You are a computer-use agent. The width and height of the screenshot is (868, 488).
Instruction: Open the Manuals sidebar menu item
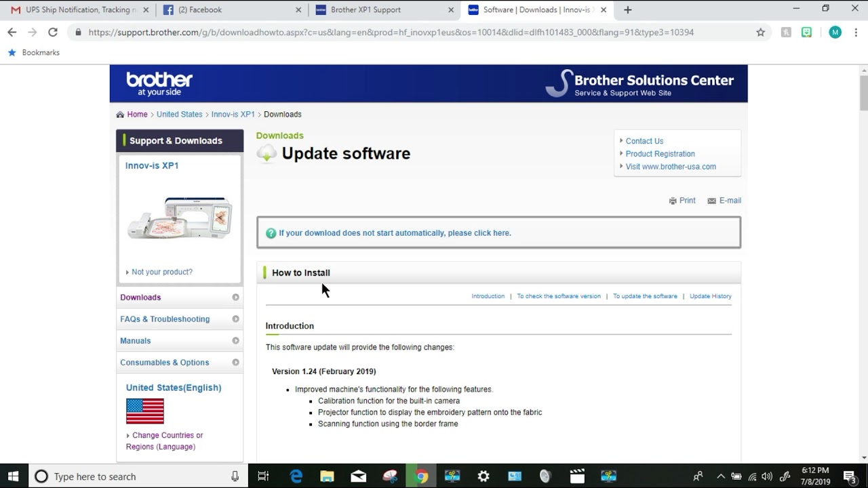pos(136,341)
